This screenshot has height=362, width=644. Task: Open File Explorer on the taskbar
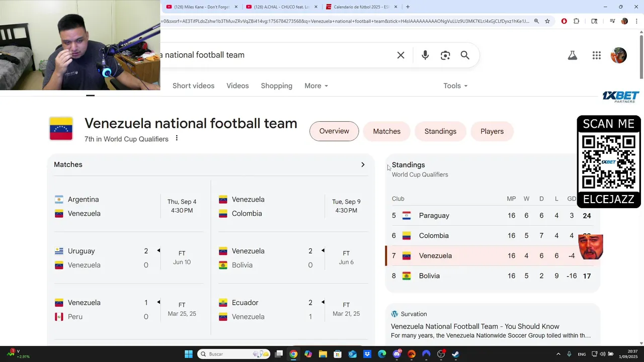click(323, 354)
